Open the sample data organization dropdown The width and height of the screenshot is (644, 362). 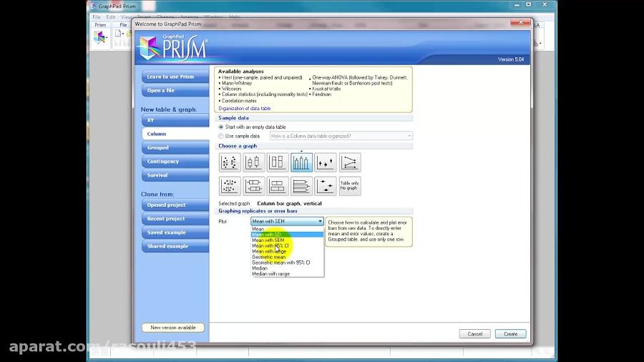(341, 136)
